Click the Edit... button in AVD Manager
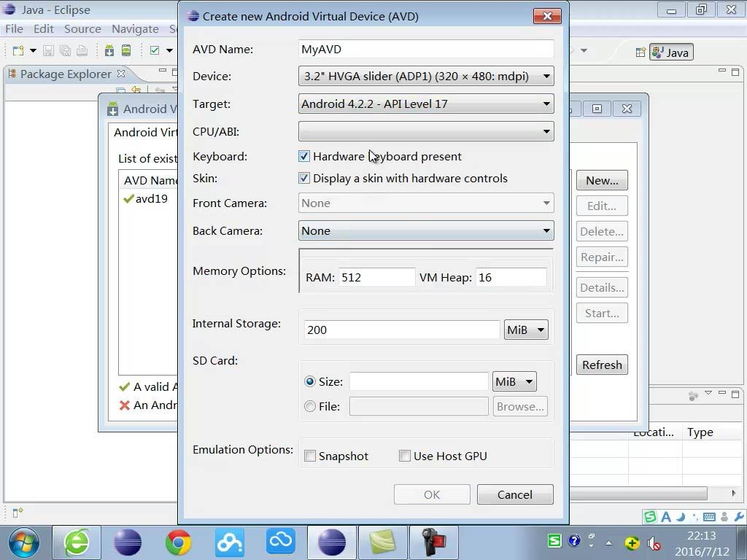The width and height of the screenshot is (747, 560). click(x=602, y=206)
